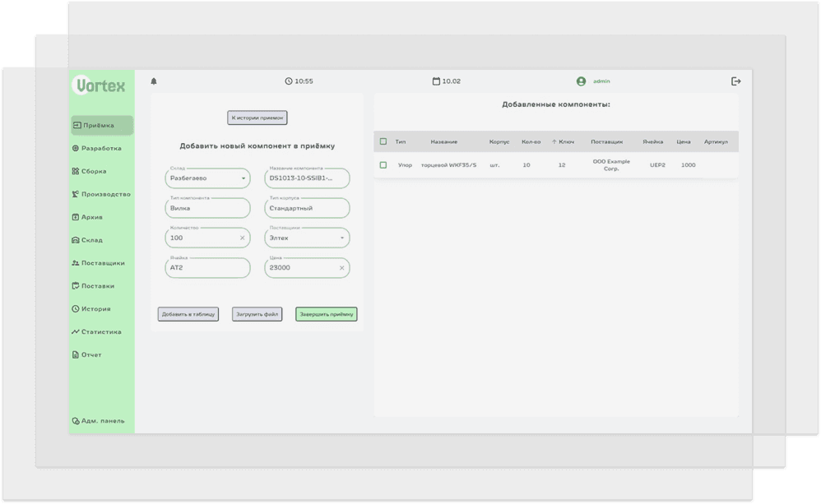Click the Добавить в таблицу button

(x=188, y=314)
